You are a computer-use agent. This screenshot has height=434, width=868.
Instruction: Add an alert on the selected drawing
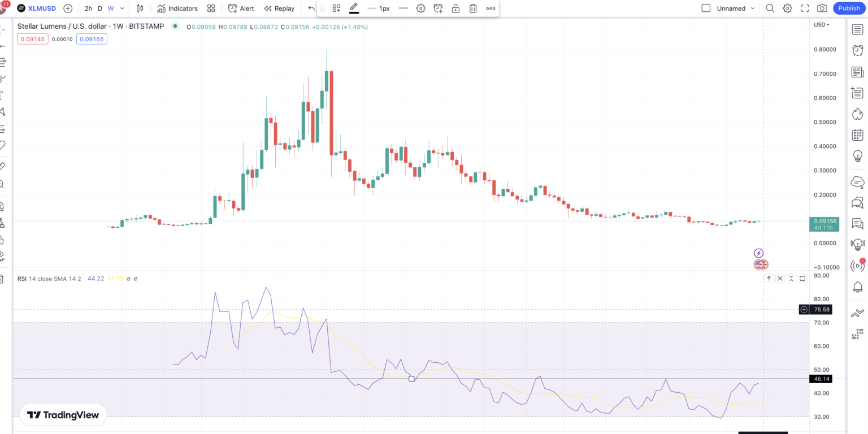click(439, 8)
